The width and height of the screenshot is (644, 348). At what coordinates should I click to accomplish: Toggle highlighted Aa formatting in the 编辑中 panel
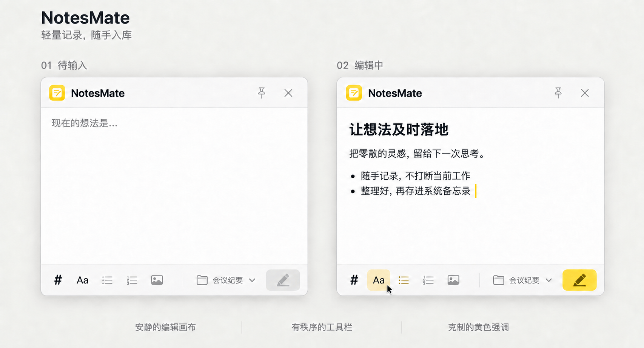click(379, 280)
